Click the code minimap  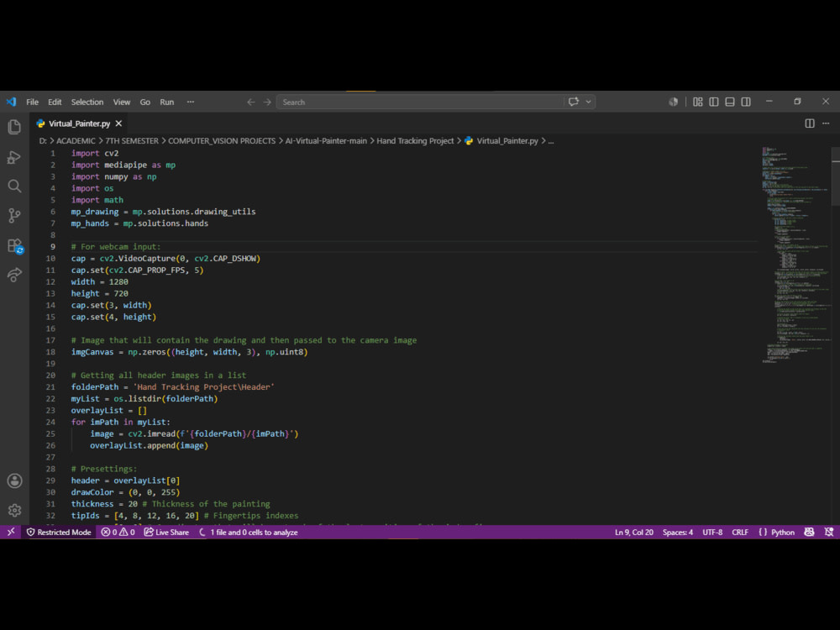[795, 255]
